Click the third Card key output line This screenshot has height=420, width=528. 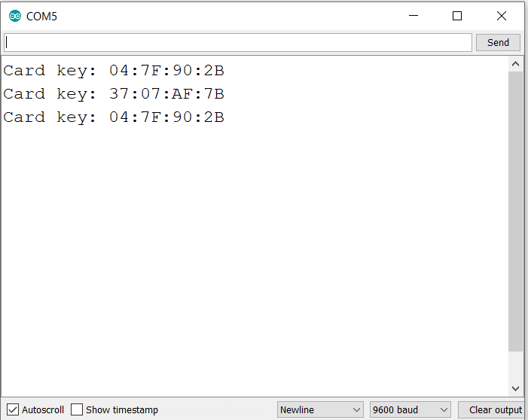[x=114, y=117]
